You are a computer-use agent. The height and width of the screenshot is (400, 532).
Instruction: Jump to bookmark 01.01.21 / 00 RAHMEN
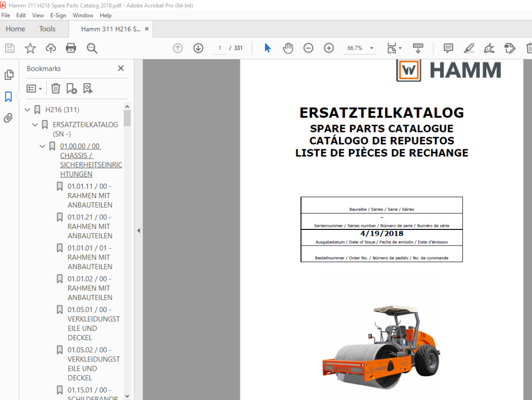click(x=90, y=226)
